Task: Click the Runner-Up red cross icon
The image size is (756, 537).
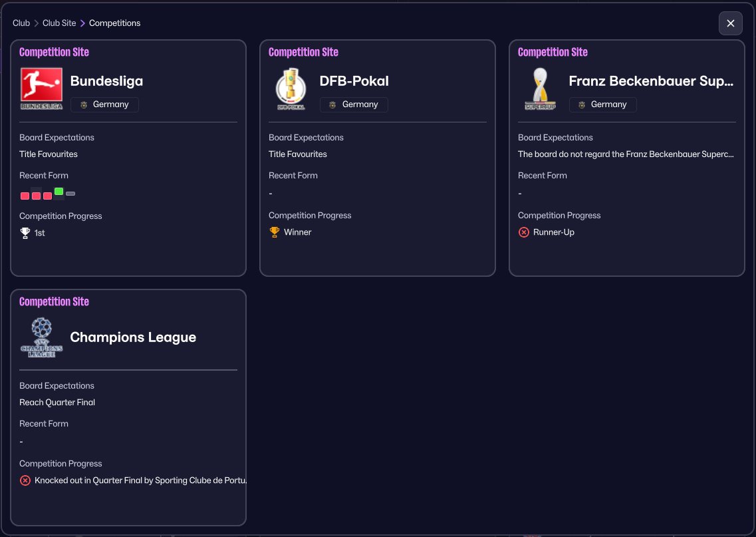Action: [x=523, y=232]
